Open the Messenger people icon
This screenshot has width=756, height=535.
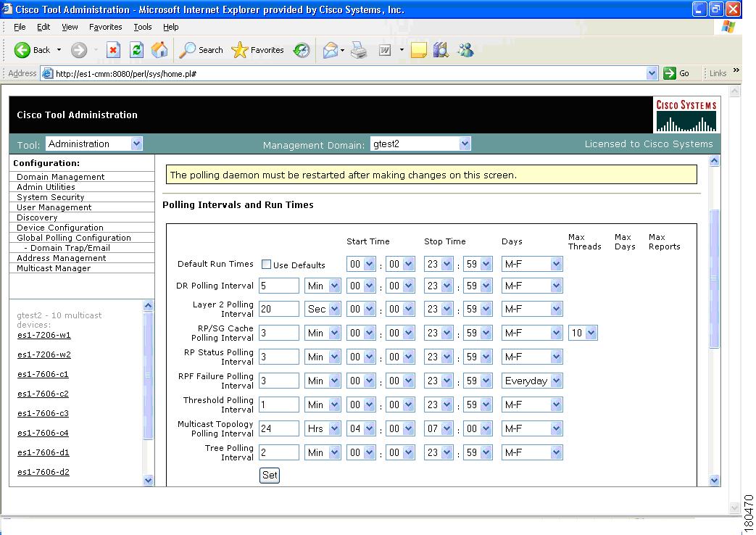[x=466, y=50]
